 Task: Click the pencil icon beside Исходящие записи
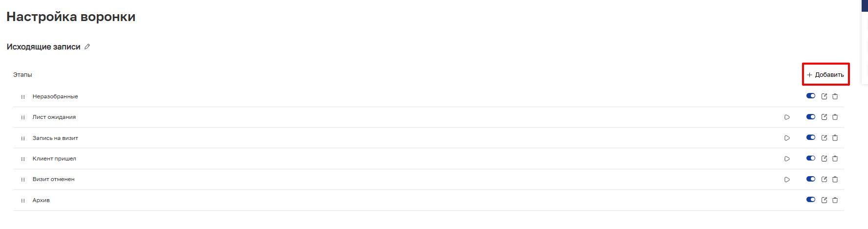87,47
